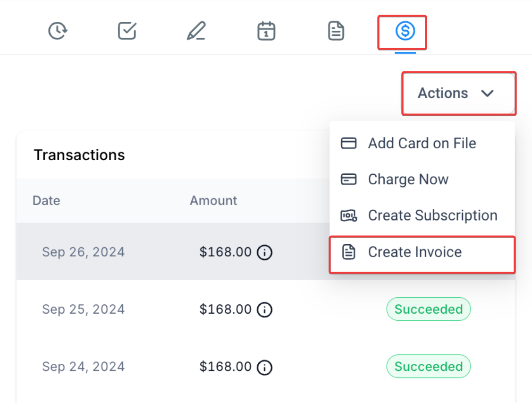Select Charge Now from menu

408,180
